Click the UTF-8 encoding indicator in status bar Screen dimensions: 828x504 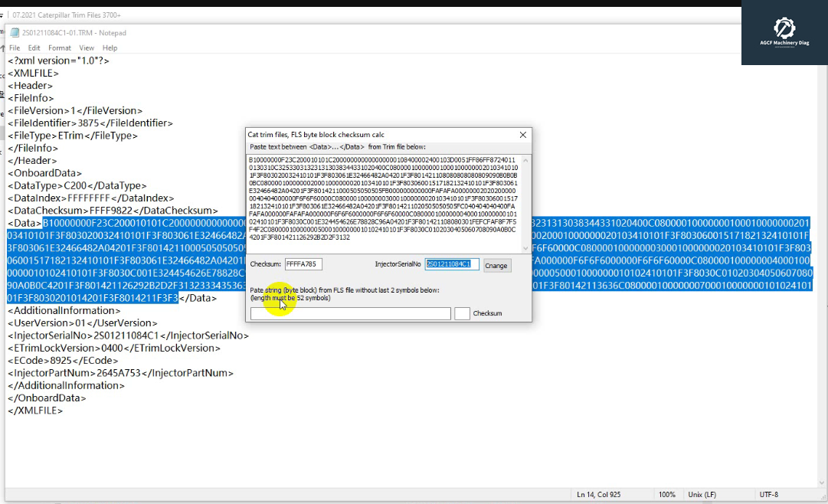(x=767, y=494)
